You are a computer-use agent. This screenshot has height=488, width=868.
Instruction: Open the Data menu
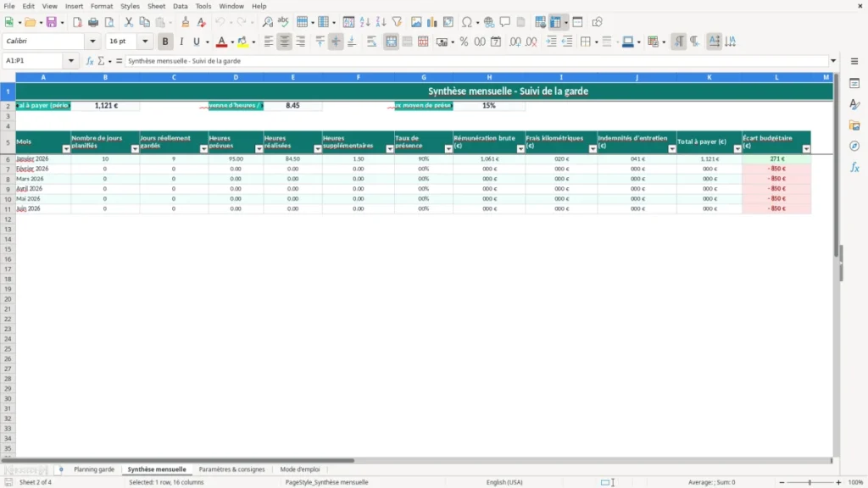click(180, 6)
